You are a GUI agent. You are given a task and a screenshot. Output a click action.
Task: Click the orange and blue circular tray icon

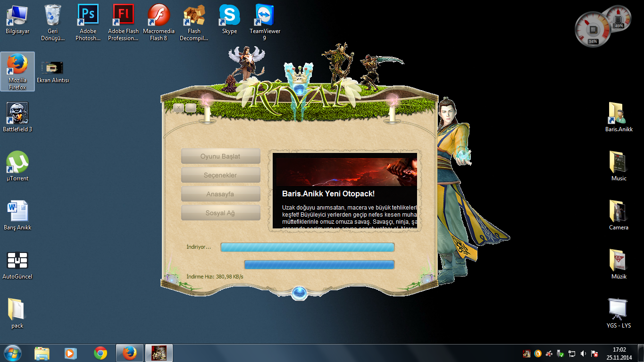[538, 354]
